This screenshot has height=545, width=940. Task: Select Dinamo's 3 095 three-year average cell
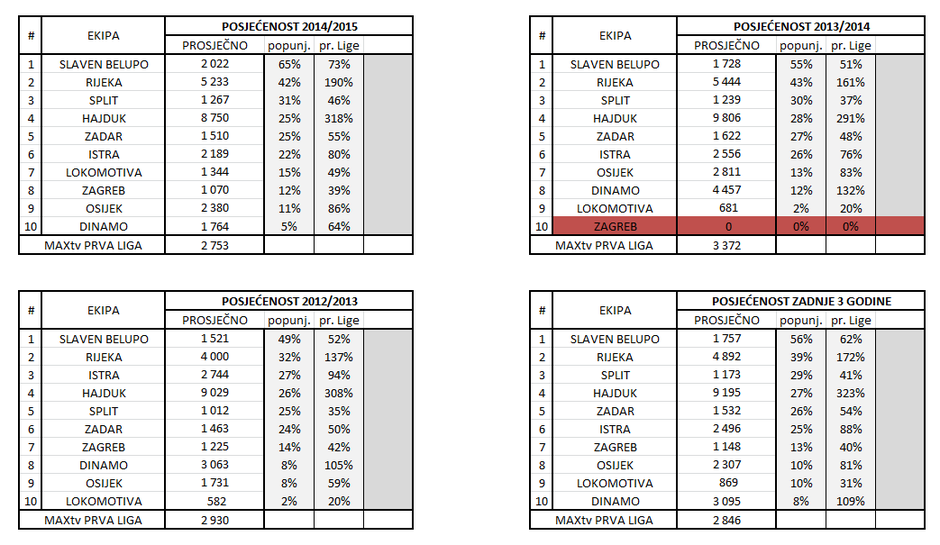tap(727, 502)
